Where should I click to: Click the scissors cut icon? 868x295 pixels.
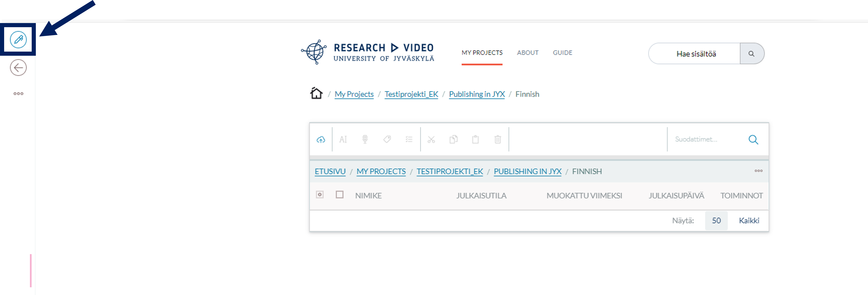(x=431, y=139)
